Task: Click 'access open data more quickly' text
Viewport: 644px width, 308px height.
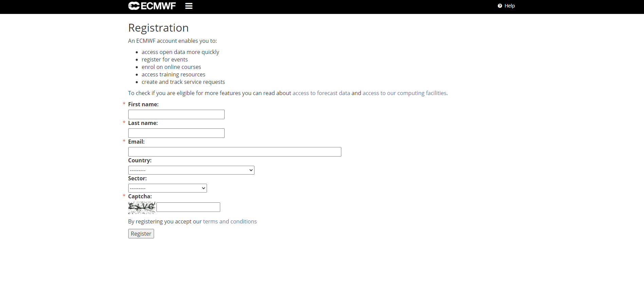Action: [180, 52]
